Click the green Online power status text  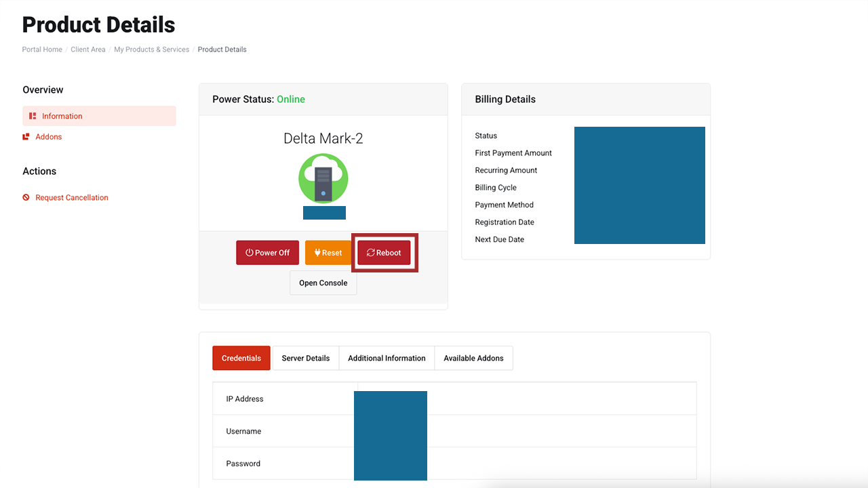tap(291, 100)
